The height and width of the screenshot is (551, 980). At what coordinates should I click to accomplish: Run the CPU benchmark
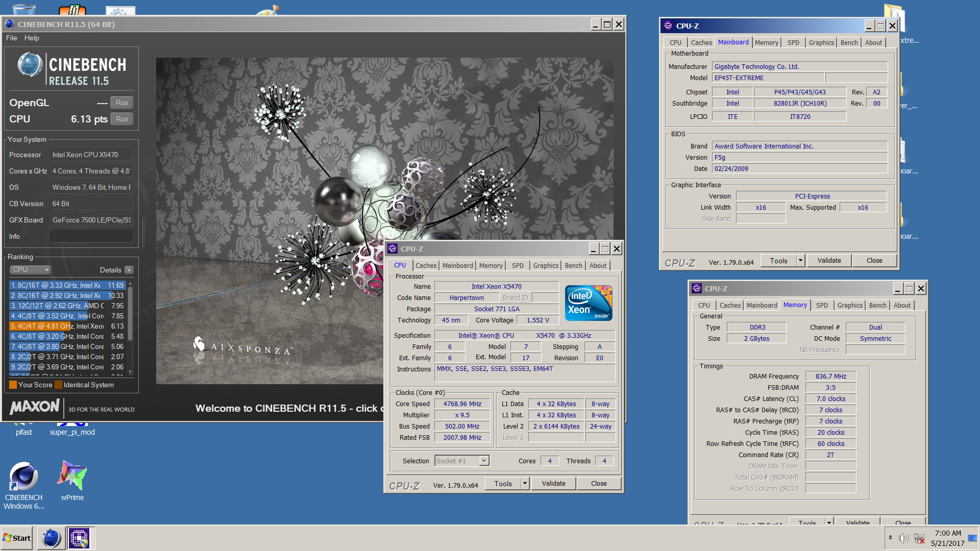tap(122, 119)
